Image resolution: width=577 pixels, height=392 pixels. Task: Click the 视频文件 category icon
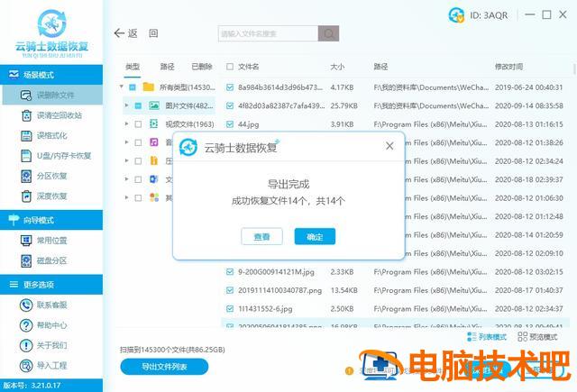click(x=154, y=124)
